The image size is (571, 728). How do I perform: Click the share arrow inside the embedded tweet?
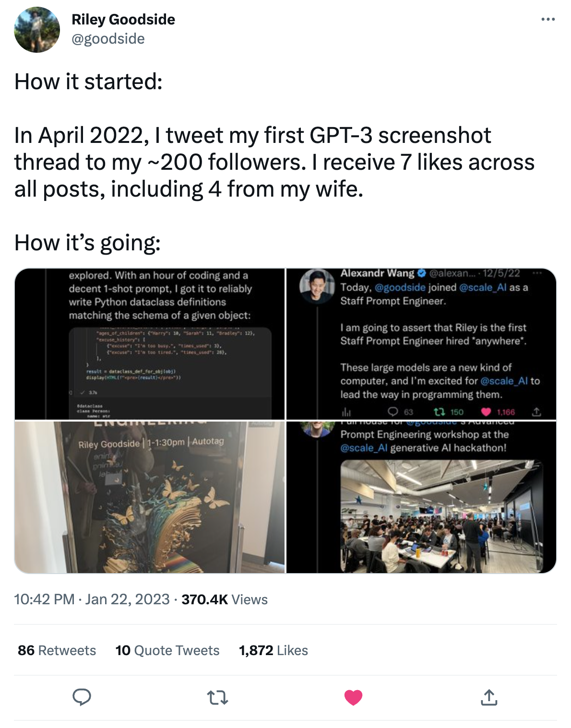coord(536,411)
